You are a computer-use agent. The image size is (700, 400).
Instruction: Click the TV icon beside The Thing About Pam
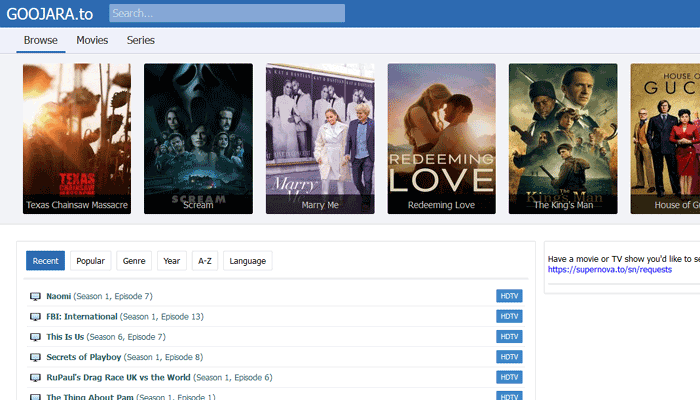[x=35, y=397]
